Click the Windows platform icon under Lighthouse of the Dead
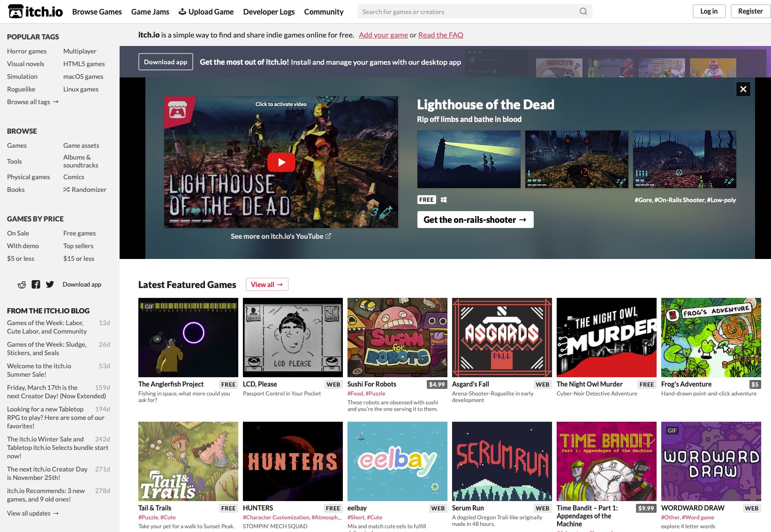The image size is (771, 532). pos(444,199)
